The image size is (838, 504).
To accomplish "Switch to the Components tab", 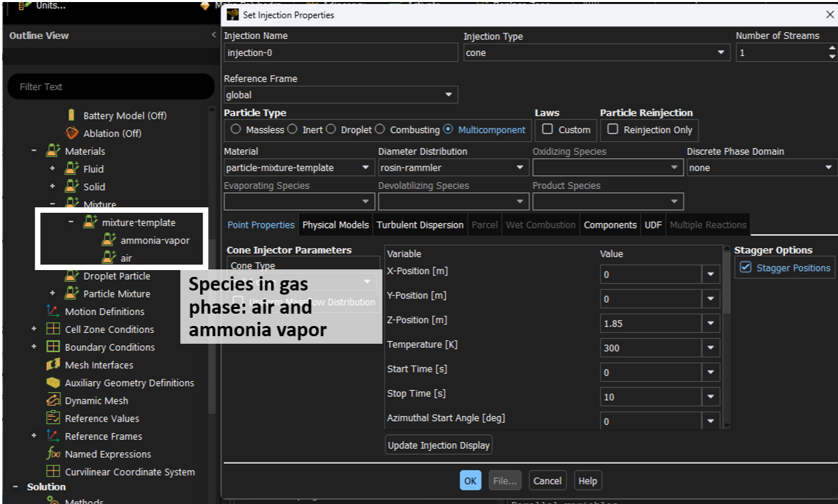I will click(x=610, y=224).
